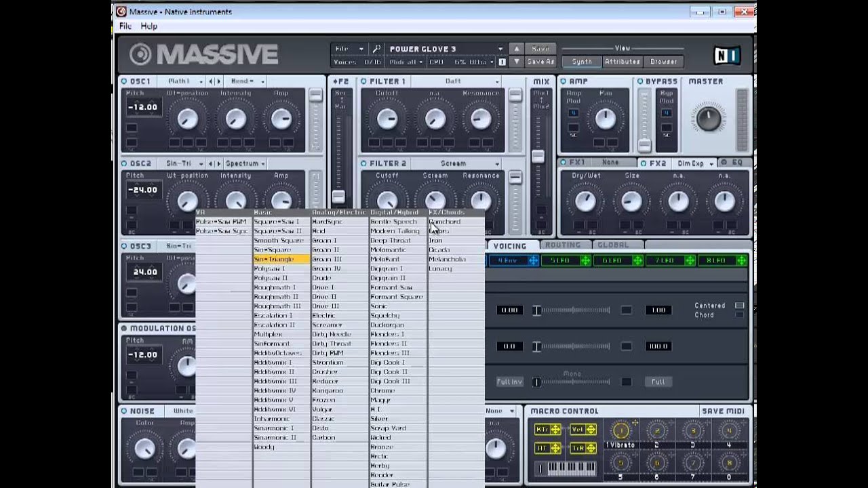Image resolution: width=868 pixels, height=488 pixels.
Task: Click the Save preset button
Action: tap(540, 49)
